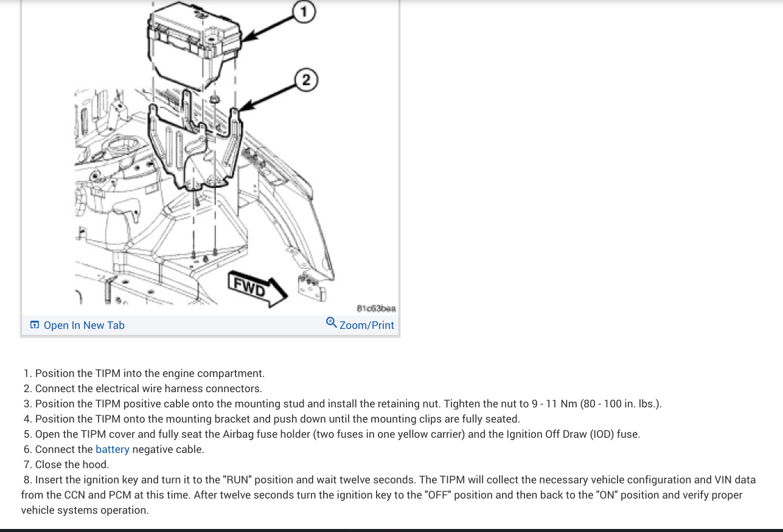The height and width of the screenshot is (532, 783).
Task: Click step 'Connect the electrical wire harness connectors.'
Action: point(148,389)
